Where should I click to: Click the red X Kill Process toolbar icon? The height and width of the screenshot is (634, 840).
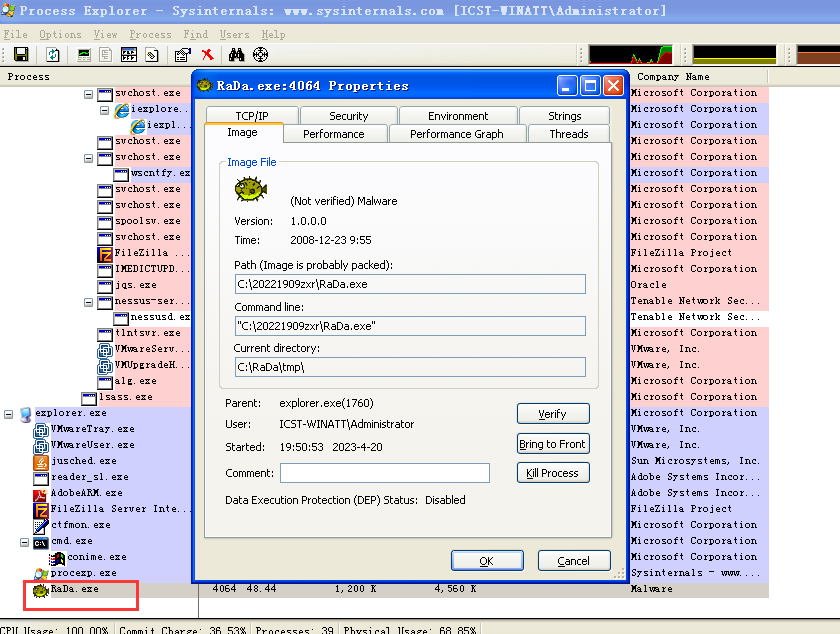click(x=207, y=55)
